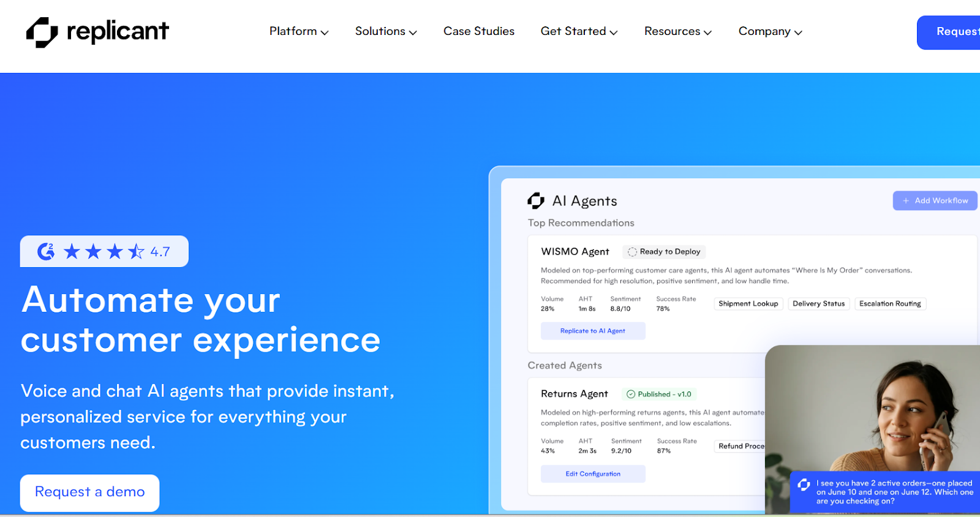Expand the Solutions menu chevron
The height and width of the screenshot is (517, 980).
pos(413,32)
